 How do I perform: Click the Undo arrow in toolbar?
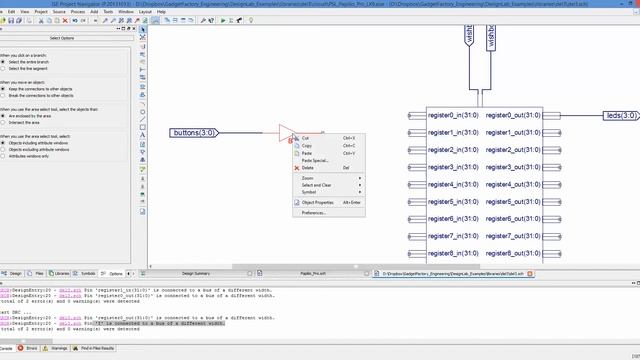(x=75, y=20)
